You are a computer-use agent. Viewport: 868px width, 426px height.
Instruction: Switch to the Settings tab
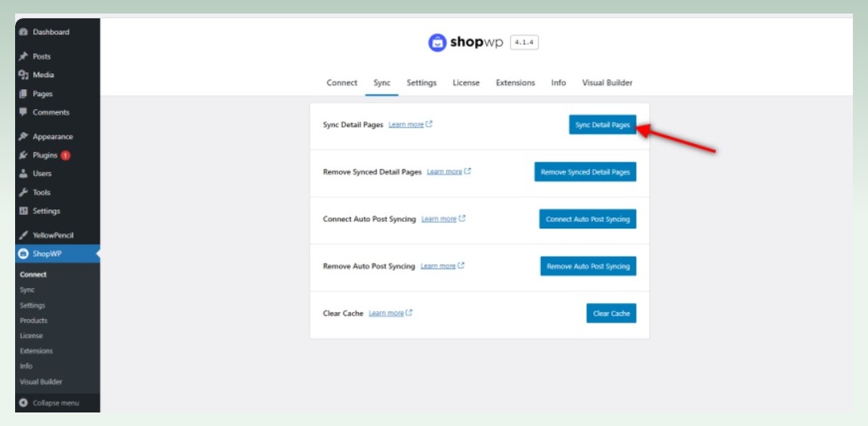point(422,83)
